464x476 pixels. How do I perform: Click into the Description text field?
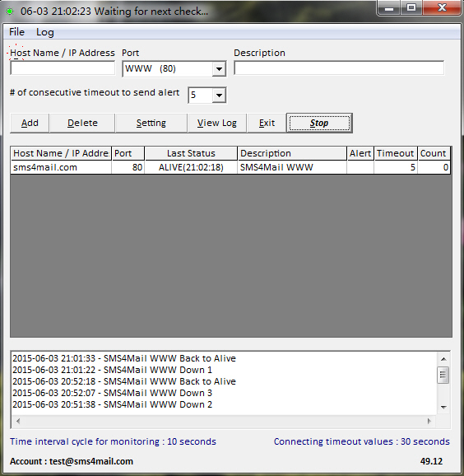(339, 68)
